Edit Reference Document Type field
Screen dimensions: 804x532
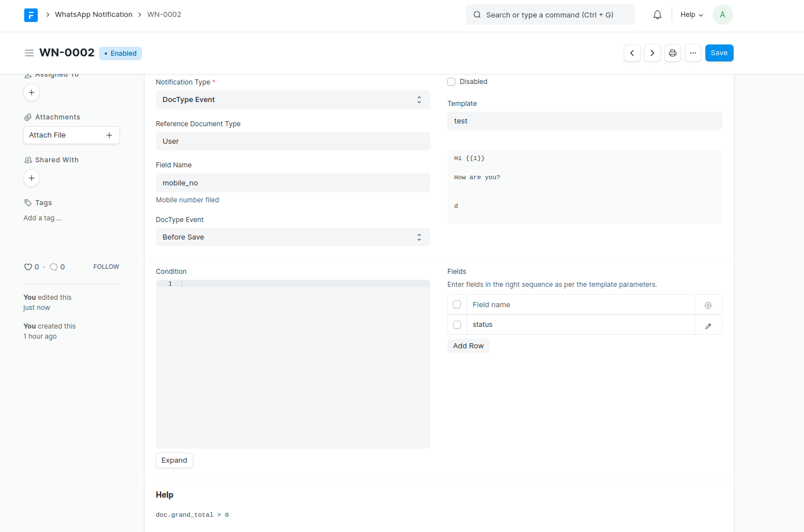(293, 141)
